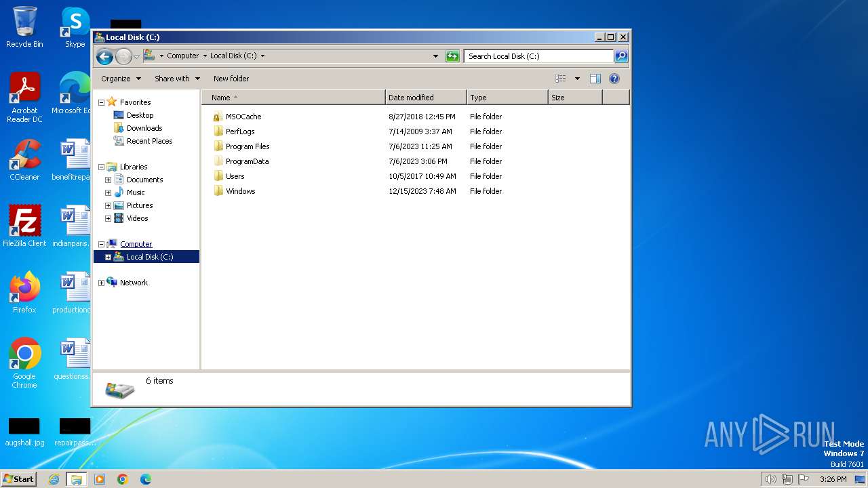Screen dimensions: 868x488
Task: Open the CCleaner desktop icon
Action: pos(24,160)
